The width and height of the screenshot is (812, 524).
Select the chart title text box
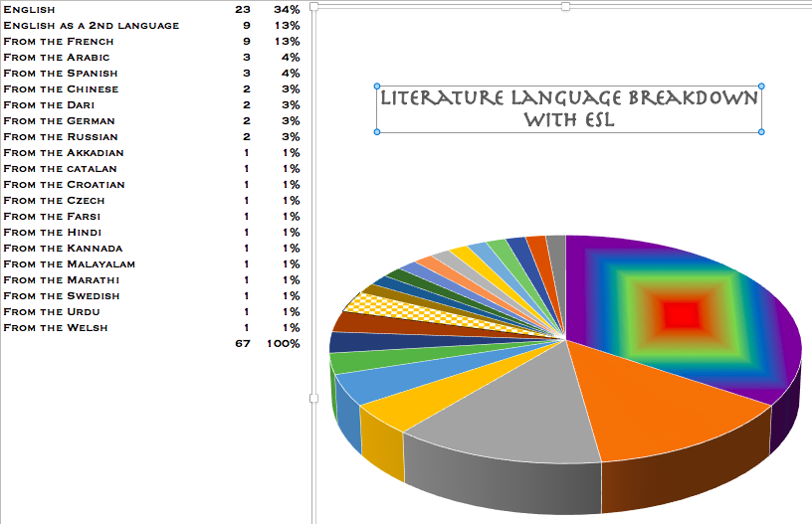(568, 109)
